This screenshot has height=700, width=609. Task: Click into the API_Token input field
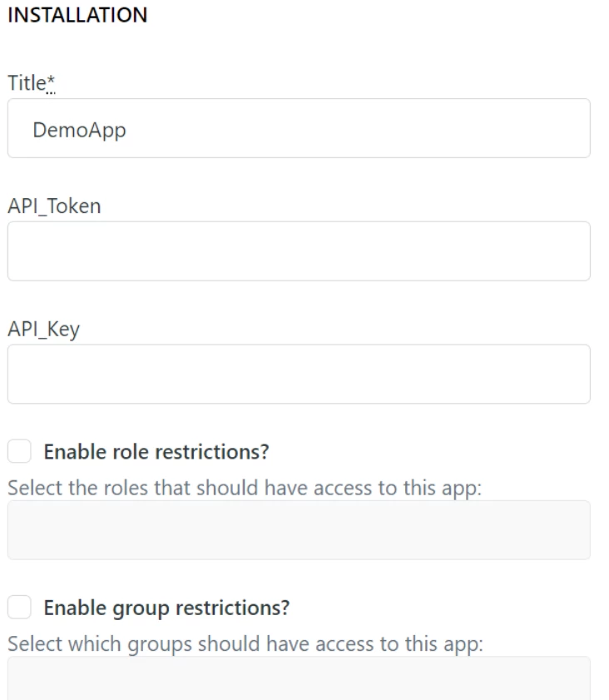tap(299, 251)
